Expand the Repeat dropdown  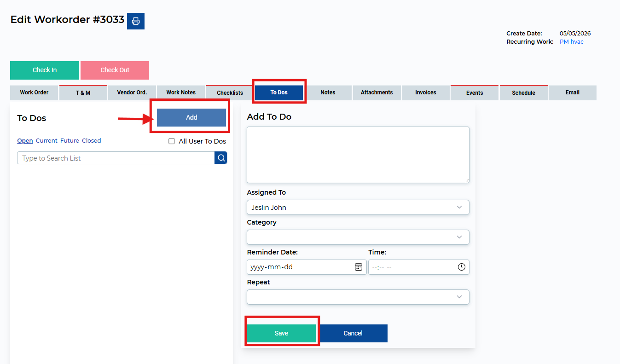(x=358, y=297)
